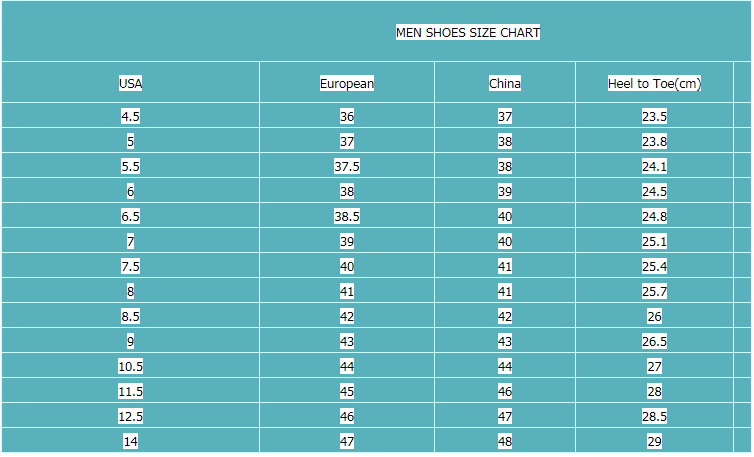Viewport: 754px width, 457px height.
Task: Click the 26.5 heel to toe value
Action: (654, 341)
